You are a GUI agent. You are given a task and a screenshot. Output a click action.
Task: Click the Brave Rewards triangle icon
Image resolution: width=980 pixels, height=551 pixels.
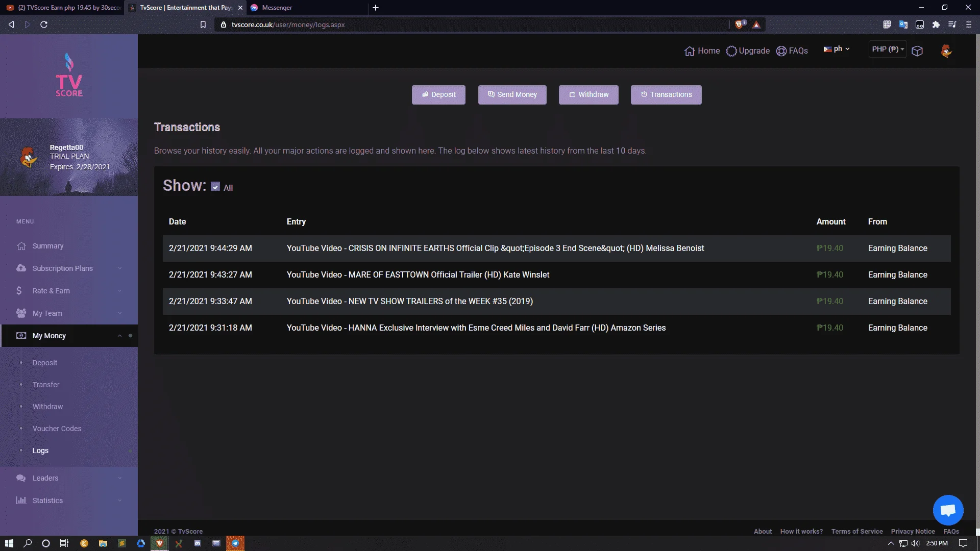[x=756, y=24]
